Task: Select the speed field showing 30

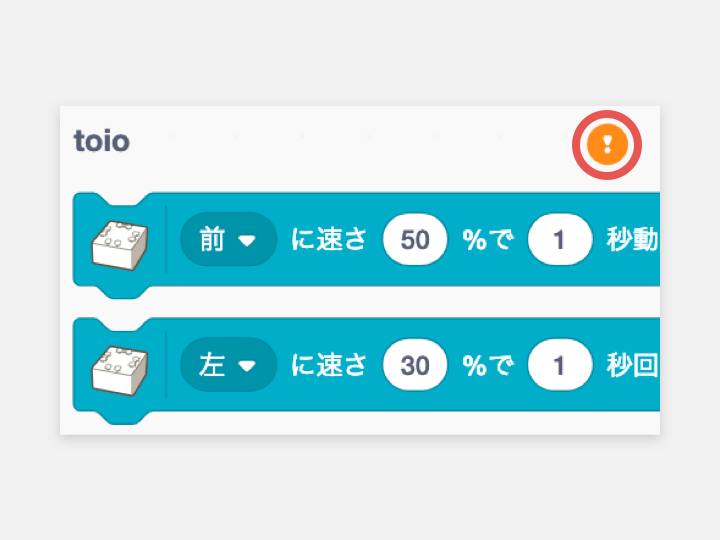Action: tap(415, 365)
